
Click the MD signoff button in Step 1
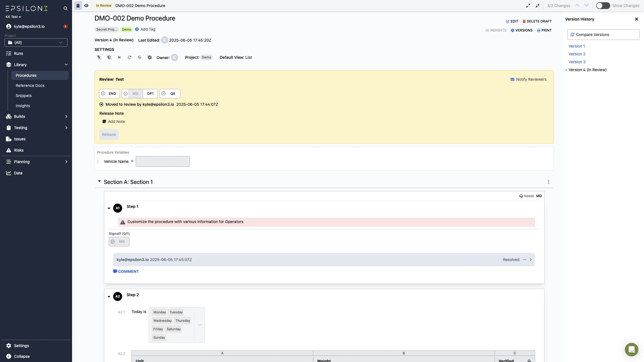[x=119, y=242]
